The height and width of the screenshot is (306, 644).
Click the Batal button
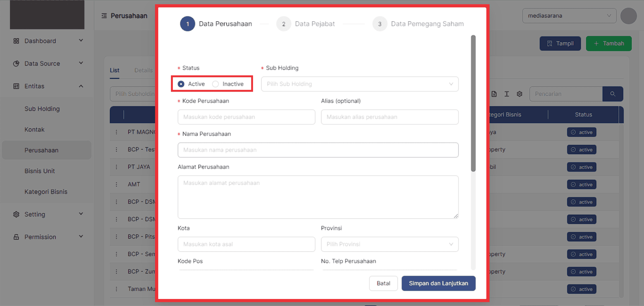click(383, 283)
